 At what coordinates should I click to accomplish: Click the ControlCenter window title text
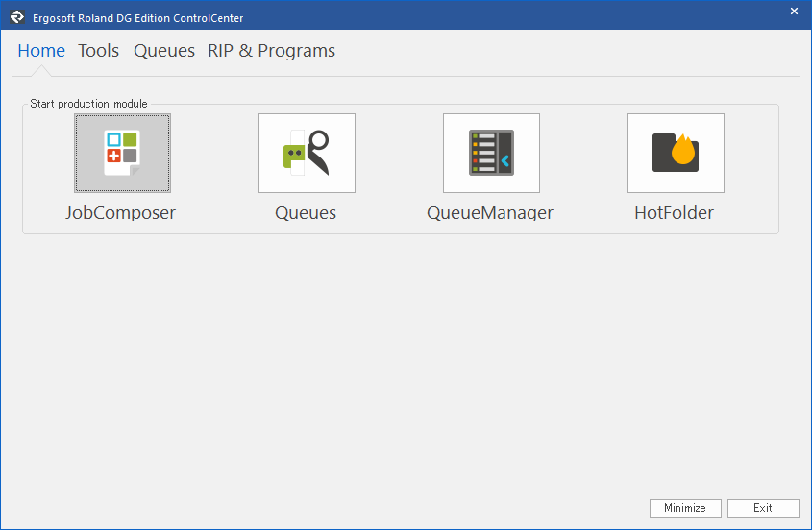tap(138, 17)
